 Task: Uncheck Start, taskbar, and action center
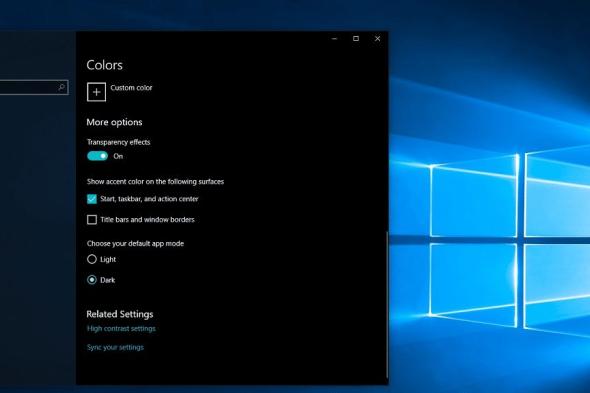click(x=92, y=199)
